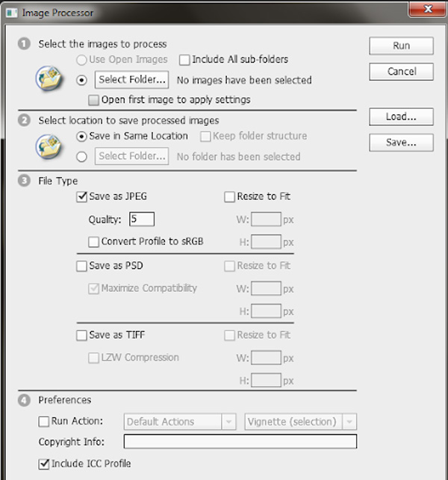Click the Copyright Info text field
The width and height of the screenshot is (448, 480).
[x=240, y=441]
